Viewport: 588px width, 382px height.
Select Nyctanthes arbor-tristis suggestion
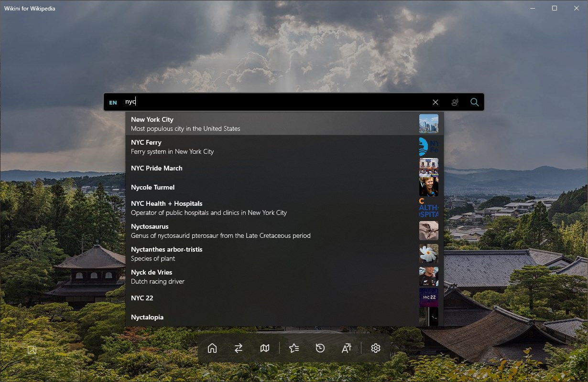pos(284,254)
